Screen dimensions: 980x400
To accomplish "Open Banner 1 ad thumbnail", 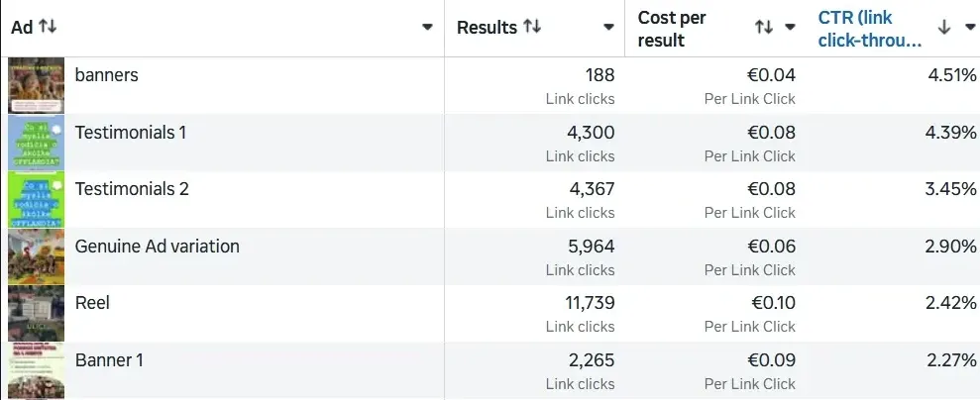I will pyautogui.click(x=37, y=370).
